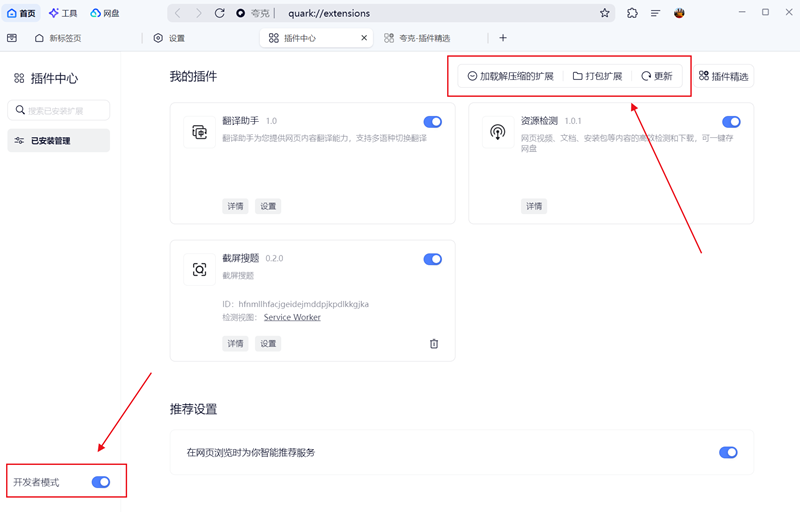Screen dimensions: 800x512
Task: Open the 工具 tools menu
Action: click(x=63, y=13)
